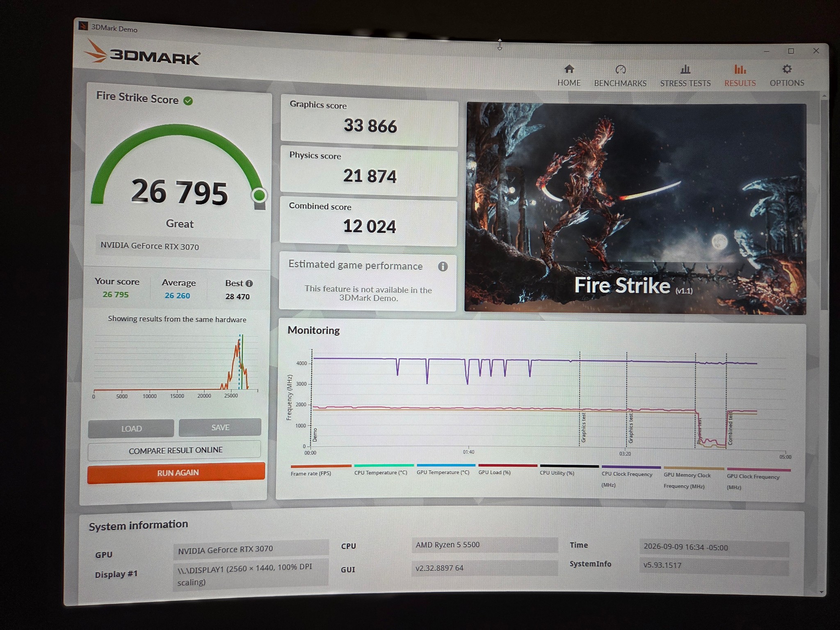Image resolution: width=840 pixels, height=630 pixels.
Task: Toggle CPU Clock Frequency legend series
Action: pos(631,476)
